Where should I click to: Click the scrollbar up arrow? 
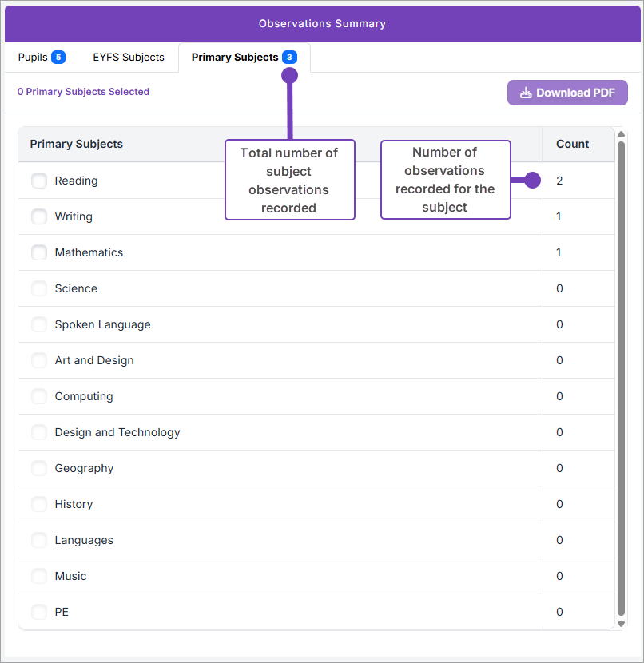point(621,133)
